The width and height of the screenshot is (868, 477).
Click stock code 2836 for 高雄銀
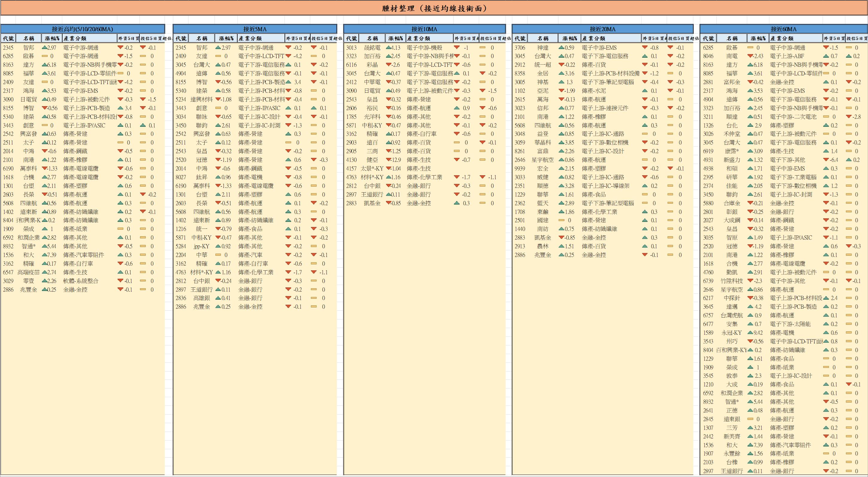(x=181, y=298)
